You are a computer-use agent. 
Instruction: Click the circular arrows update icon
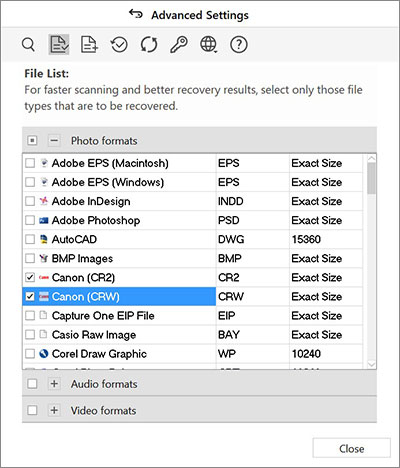(149, 44)
